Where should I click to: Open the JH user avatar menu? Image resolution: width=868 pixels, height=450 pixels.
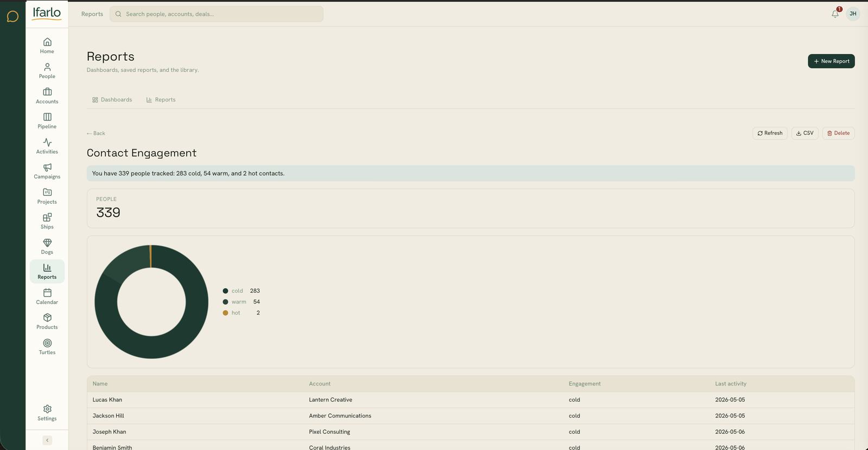click(x=853, y=14)
